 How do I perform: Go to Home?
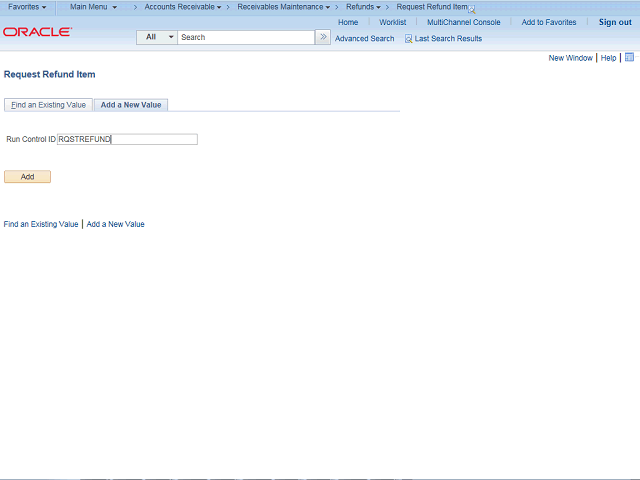coord(348,22)
